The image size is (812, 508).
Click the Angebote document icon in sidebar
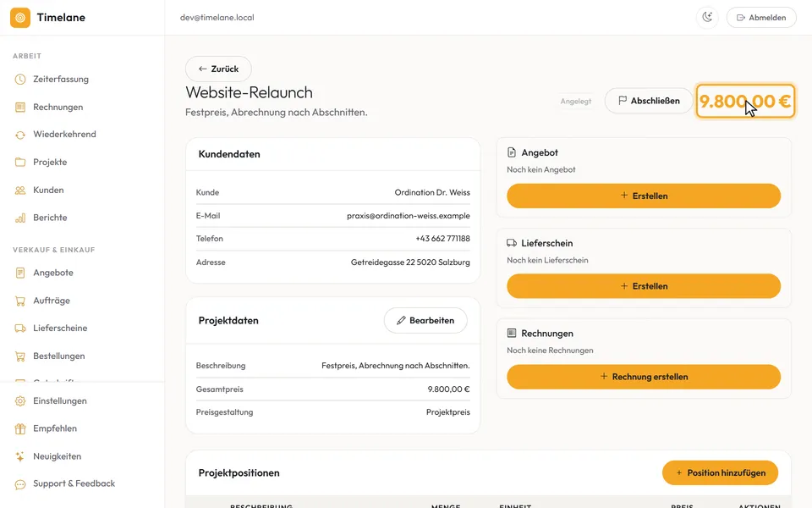coord(20,273)
